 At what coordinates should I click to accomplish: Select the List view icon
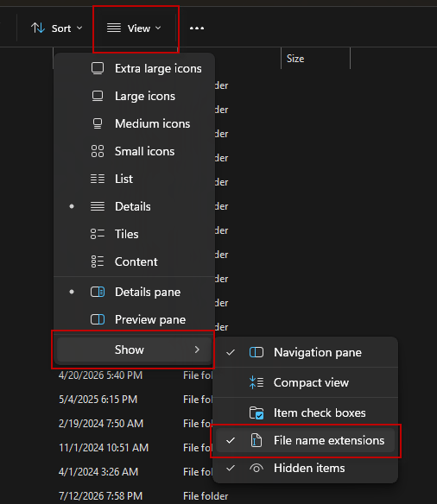tap(98, 179)
